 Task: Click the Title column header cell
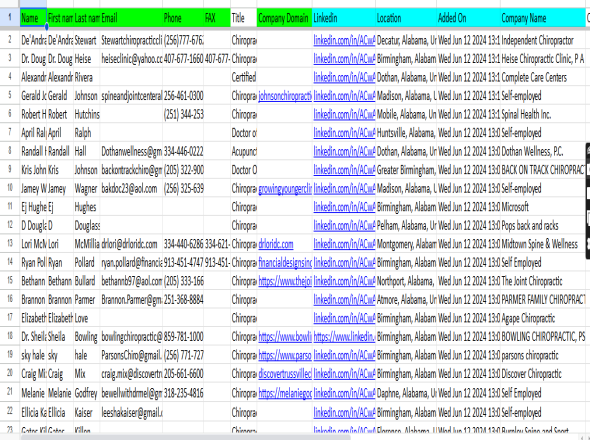[x=243, y=18]
